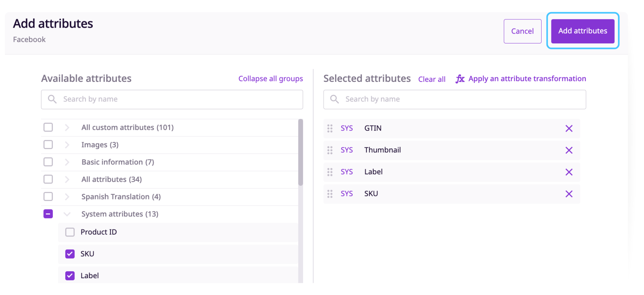
Task: Click the Thumbnail attribute name
Action: tap(383, 150)
